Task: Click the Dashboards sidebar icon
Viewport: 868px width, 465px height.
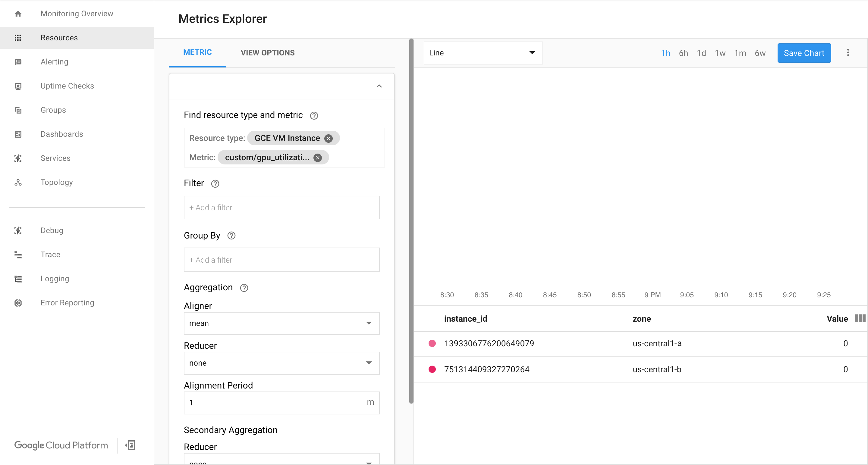Action: [x=18, y=134]
